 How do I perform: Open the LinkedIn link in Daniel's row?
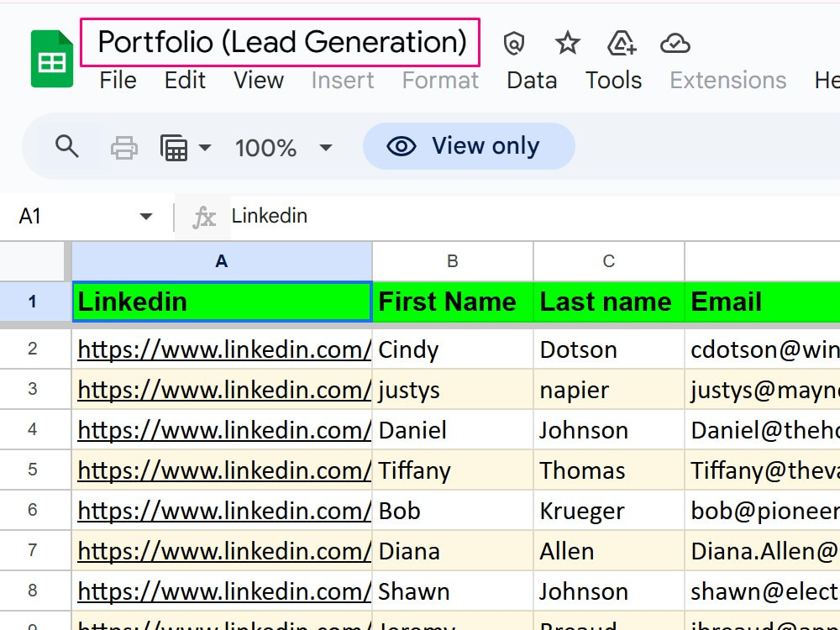(x=224, y=430)
